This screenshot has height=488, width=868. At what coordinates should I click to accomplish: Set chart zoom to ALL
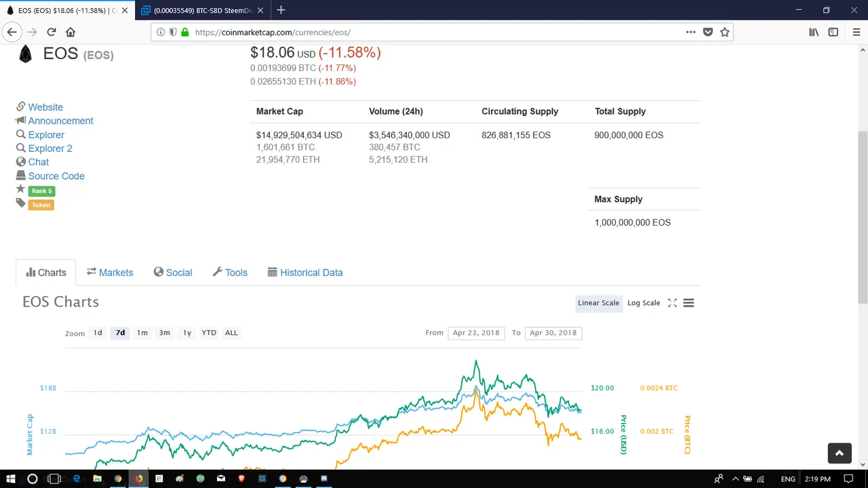(x=231, y=333)
